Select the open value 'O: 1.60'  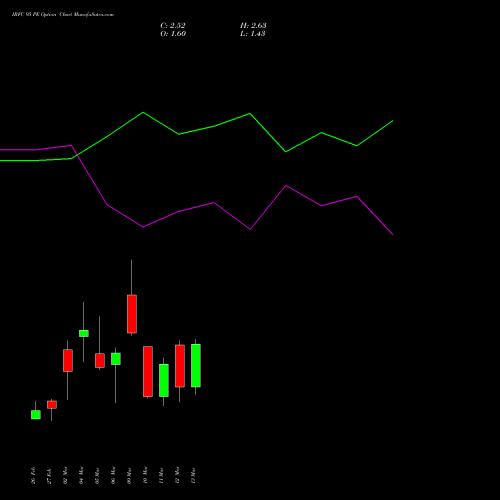pyautogui.click(x=173, y=34)
